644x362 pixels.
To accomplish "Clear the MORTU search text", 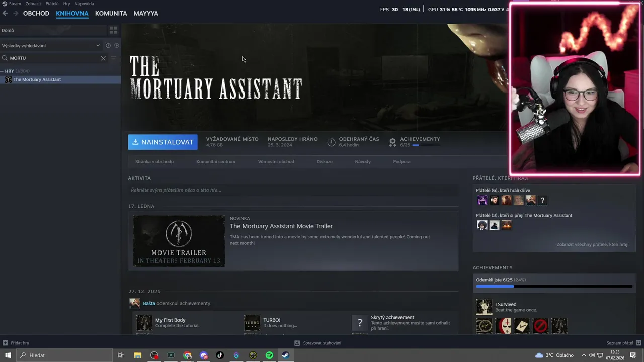I will 103,58.
